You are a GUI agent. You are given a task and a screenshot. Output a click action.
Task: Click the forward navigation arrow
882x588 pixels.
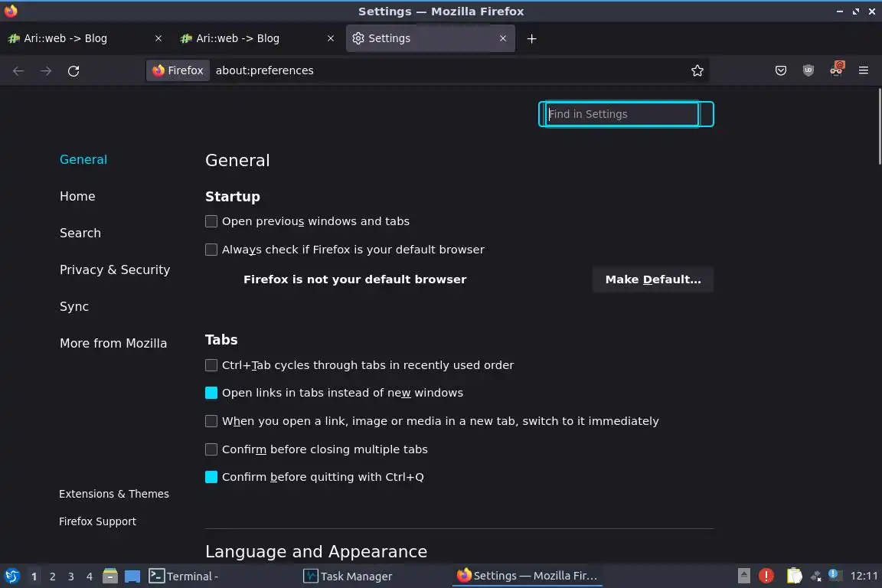(x=46, y=70)
